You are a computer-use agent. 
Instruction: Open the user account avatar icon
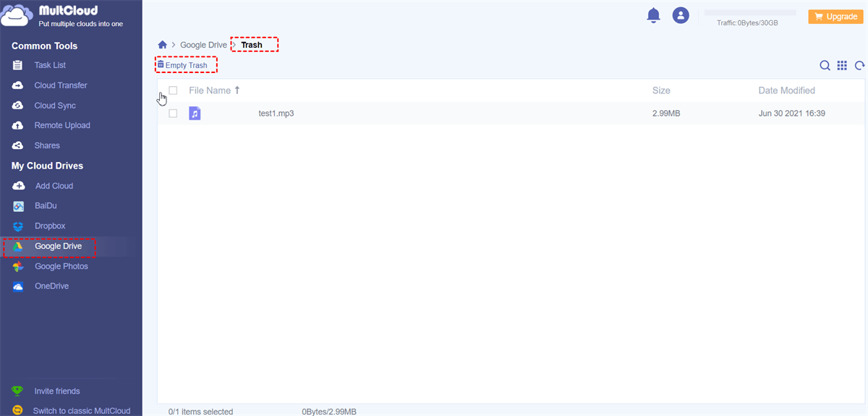click(681, 15)
